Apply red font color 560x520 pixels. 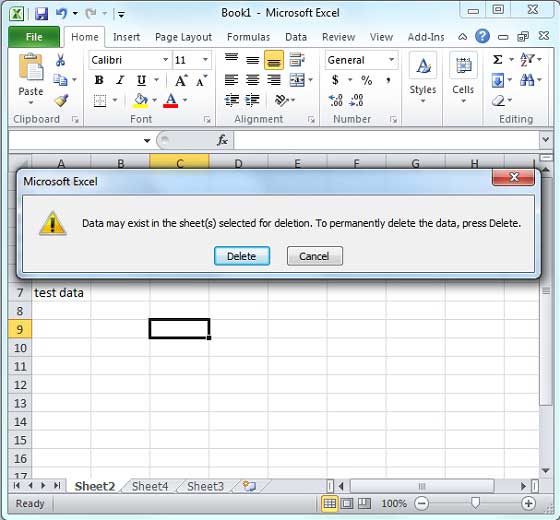[171, 100]
